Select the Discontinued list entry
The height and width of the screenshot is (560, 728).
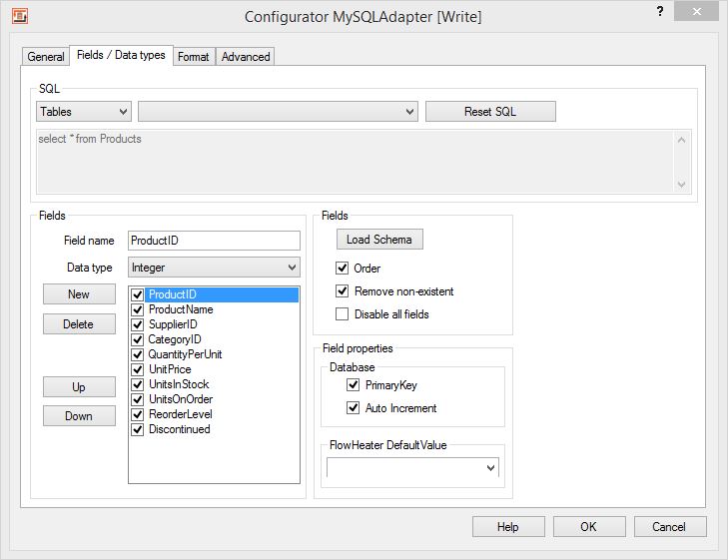pyautogui.click(x=179, y=429)
